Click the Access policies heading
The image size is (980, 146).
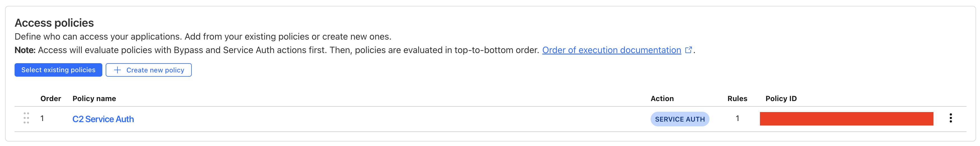(54, 23)
